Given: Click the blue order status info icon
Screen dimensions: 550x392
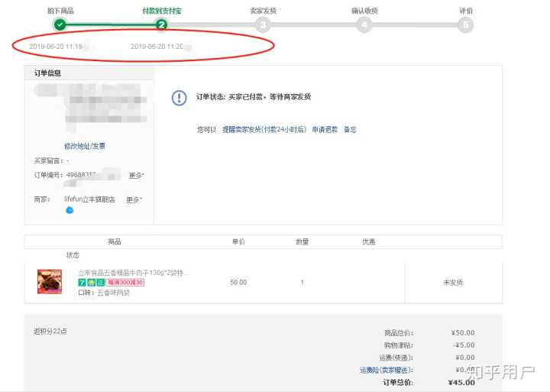Looking at the screenshot, I should [x=179, y=98].
